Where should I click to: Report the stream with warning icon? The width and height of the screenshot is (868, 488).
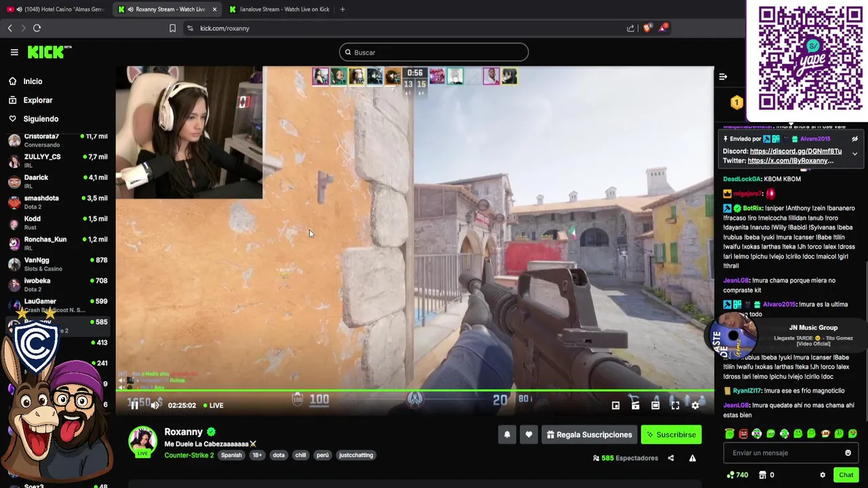(x=692, y=458)
